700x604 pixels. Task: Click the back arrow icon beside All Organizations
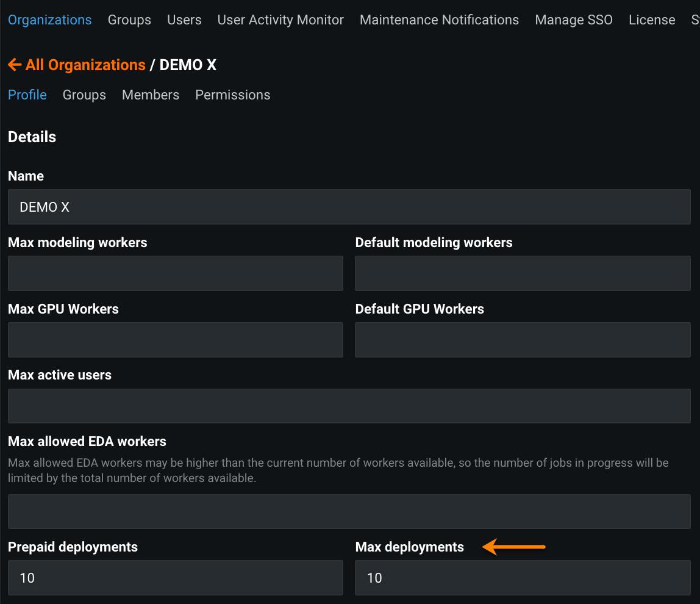[x=15, y=65]
